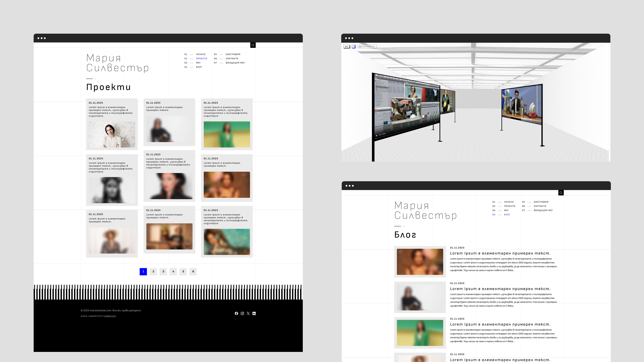Go to pagination page 6
This screenshot has width=644, height=362.
193,272
